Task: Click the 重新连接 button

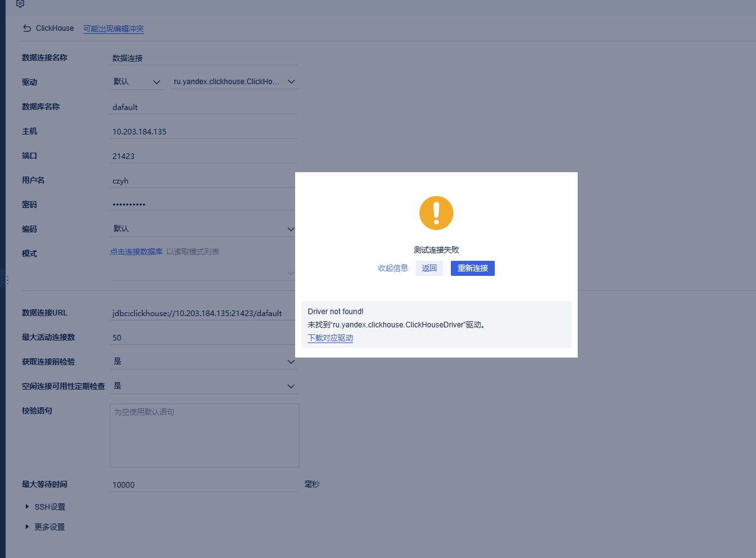Action: click(473, 268)
